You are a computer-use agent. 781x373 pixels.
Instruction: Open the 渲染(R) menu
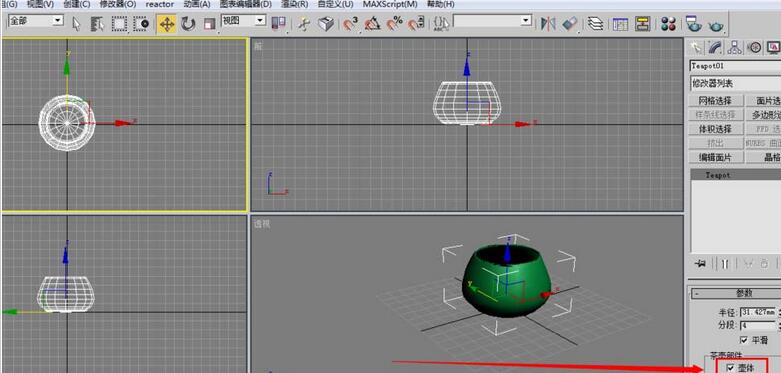tap(295, 4)
